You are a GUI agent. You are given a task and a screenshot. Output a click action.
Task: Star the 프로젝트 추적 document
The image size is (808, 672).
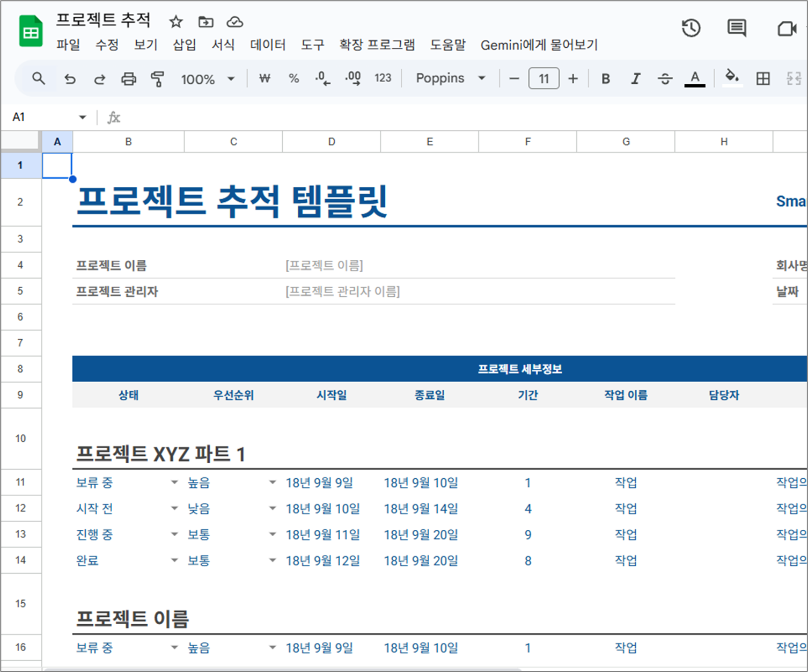click(x=176, y=22)
